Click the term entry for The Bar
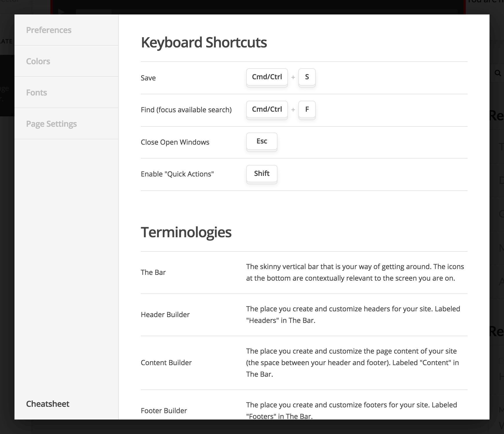Image resolution: width=504 pixels, height=434 pixels. [153, 272]
